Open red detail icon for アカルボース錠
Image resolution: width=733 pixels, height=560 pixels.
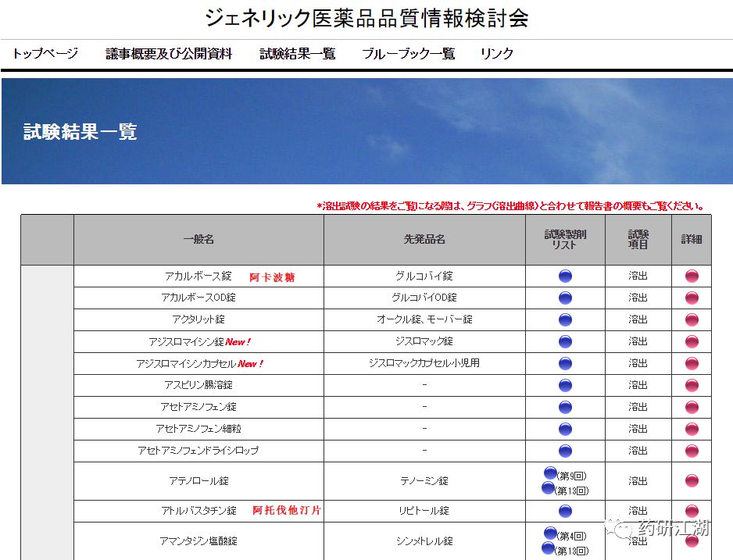pos(692,276)
